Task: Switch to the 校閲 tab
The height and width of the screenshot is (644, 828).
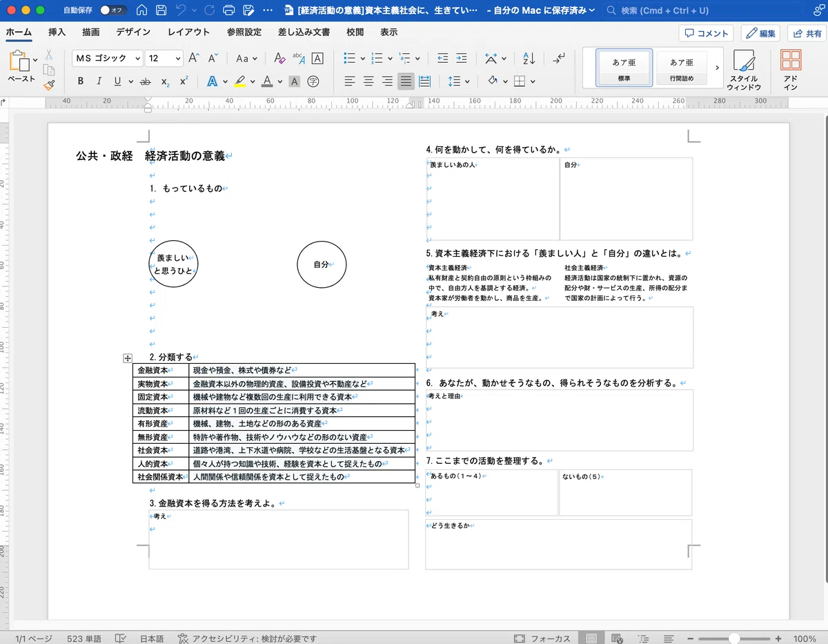Action: (x=355, y=32)
